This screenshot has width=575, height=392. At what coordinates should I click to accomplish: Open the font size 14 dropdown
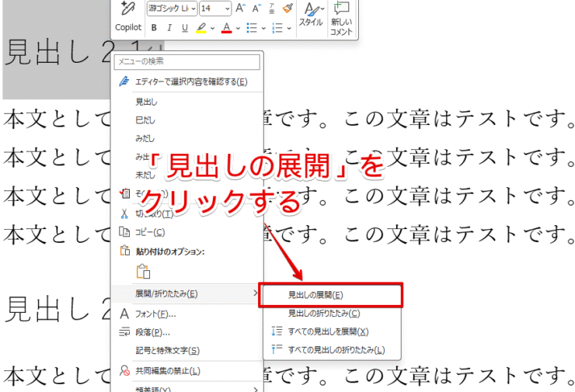point(227,9)
